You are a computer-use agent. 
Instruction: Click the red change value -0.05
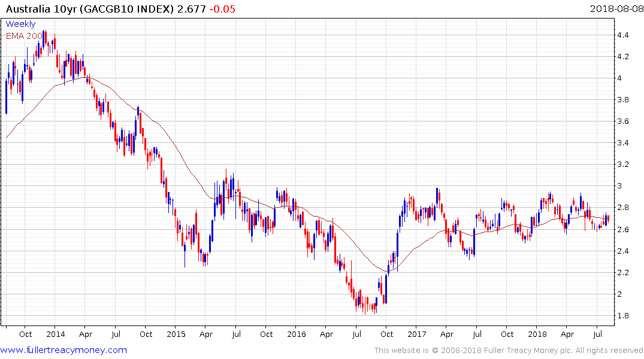pos(223,9)
